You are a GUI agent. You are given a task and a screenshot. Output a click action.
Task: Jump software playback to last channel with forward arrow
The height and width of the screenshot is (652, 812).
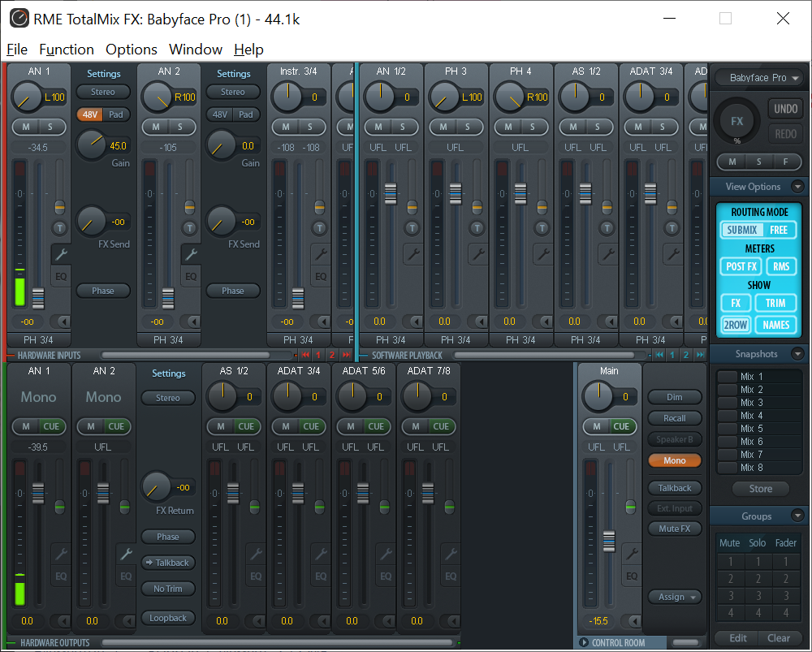700,355
